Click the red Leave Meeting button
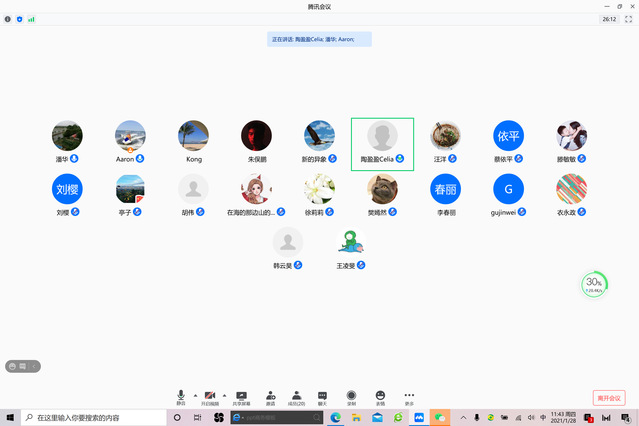 coord(608,398)
